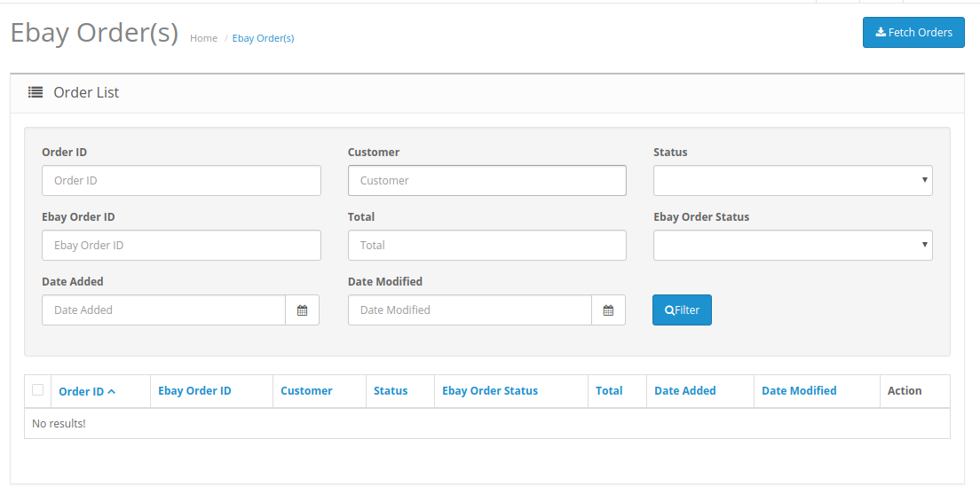Toggle the select-all orders checkbox
980x494 pixels.
point(37,389)
